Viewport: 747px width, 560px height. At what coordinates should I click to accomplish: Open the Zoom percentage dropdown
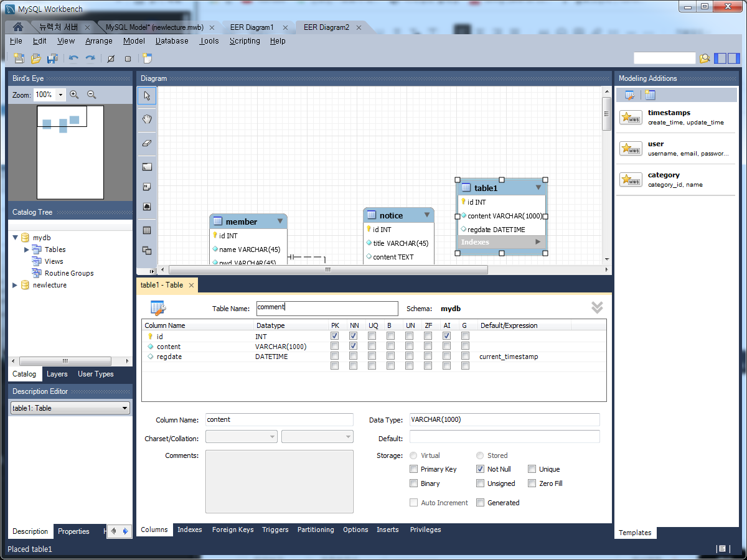pyautogui.click(x=60, y=95)
